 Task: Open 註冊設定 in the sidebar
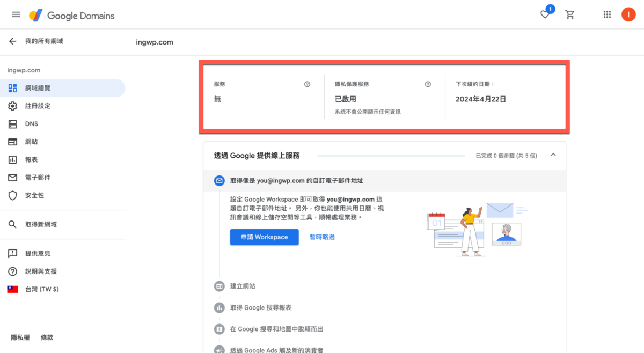62,106
